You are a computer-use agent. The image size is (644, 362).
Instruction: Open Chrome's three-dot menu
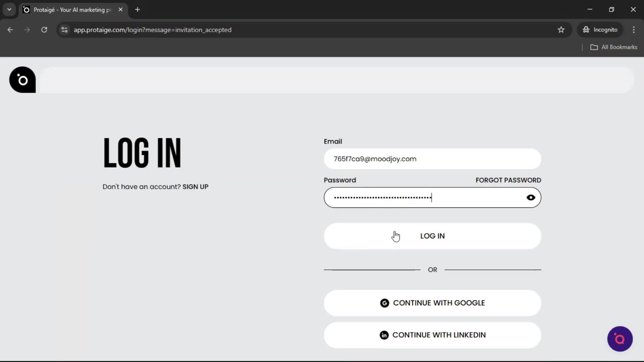634,30
